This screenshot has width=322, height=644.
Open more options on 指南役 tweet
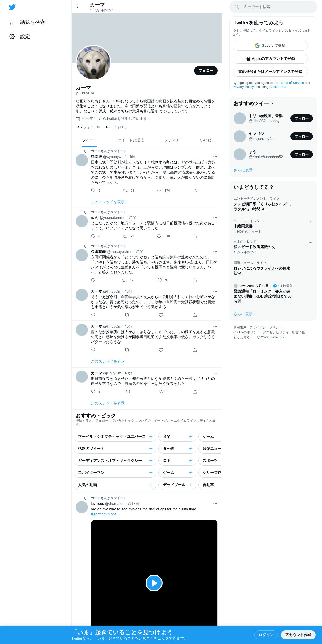click(x=215, y=157)
